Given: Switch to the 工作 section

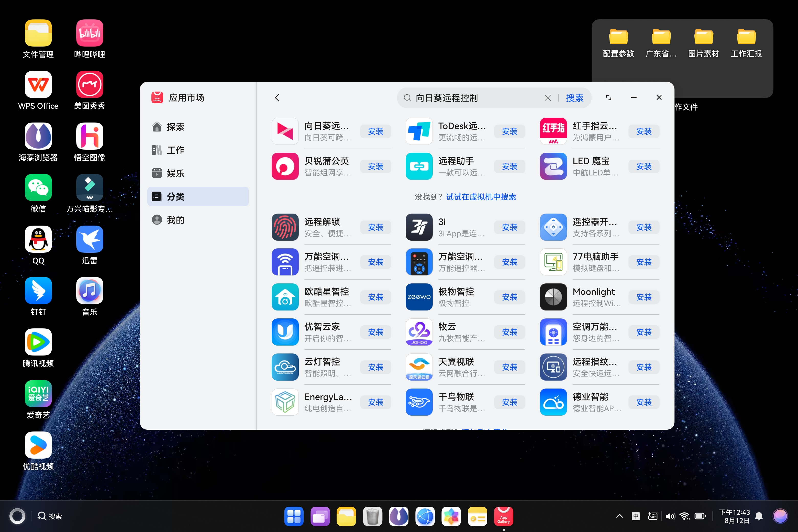Looking at the screenshot, I should coord(198,150).
